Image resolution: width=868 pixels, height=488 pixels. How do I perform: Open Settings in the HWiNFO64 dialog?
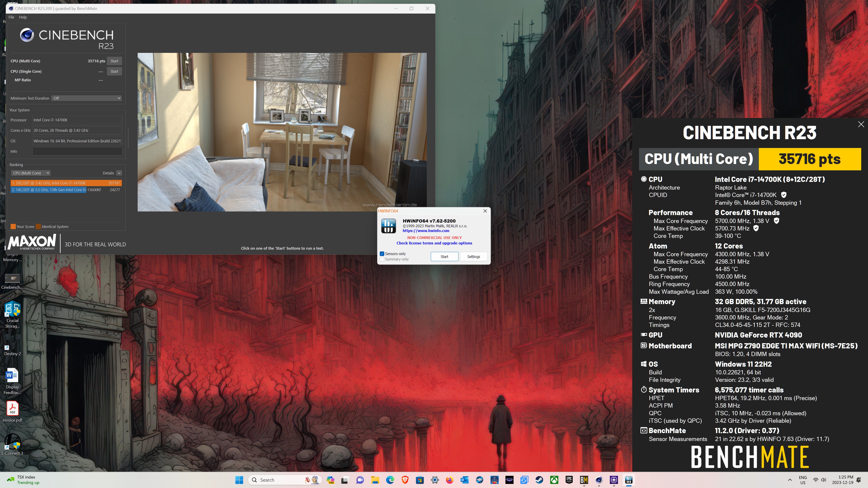(x=473, y=257)
